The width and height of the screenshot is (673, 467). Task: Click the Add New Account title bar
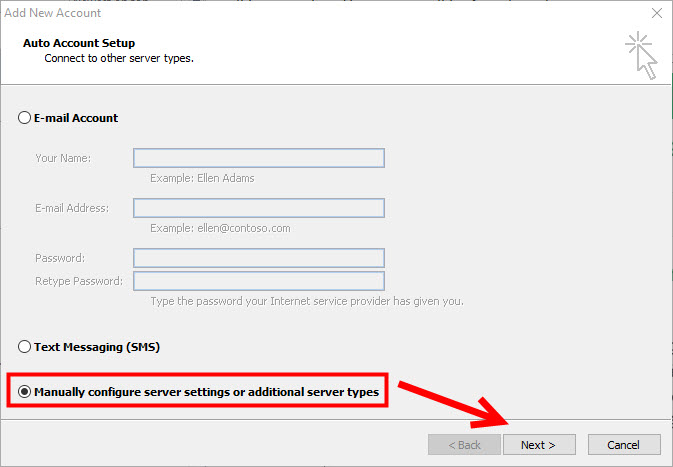coord(300,13)
